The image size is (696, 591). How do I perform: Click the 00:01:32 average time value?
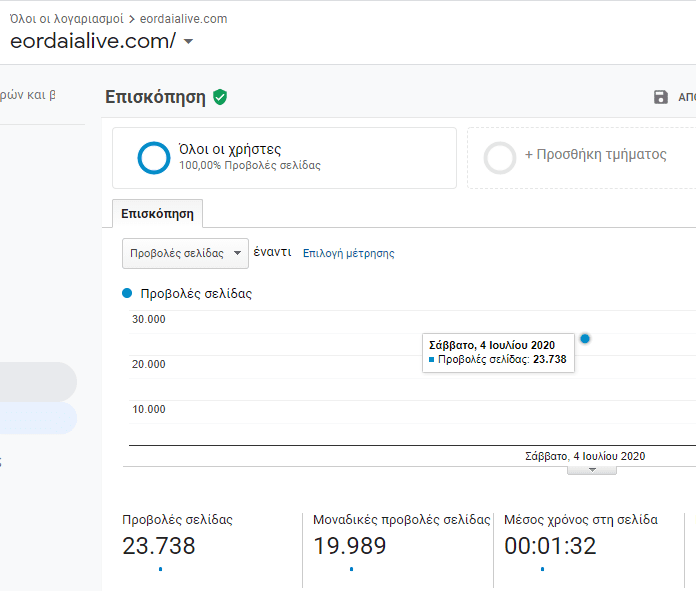click(550, 546)
